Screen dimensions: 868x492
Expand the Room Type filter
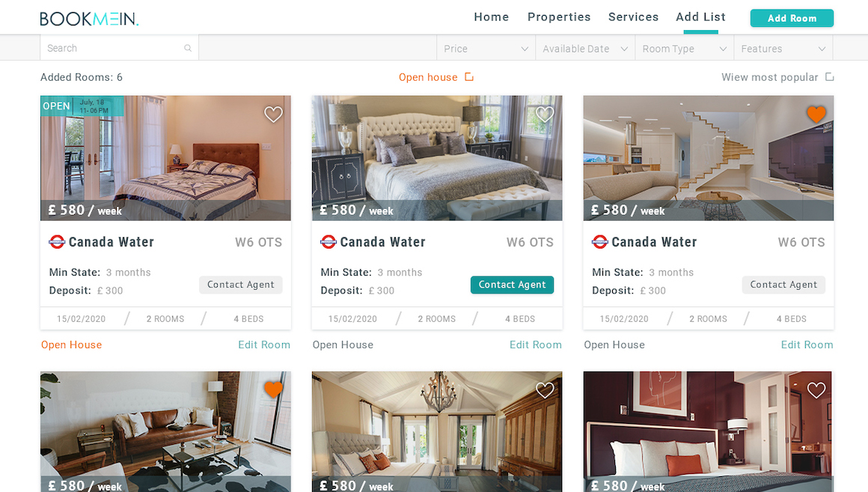tap(684, 48)
